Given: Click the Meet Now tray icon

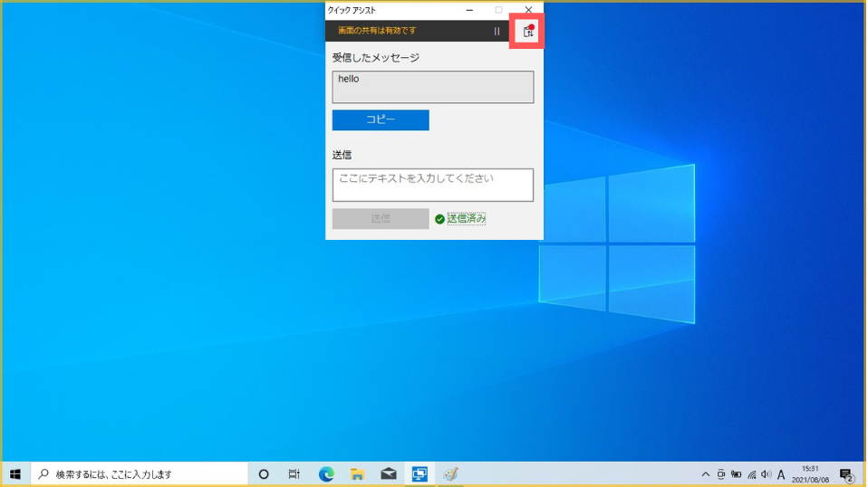Looking at the screenshot, I should (x=720, y=474).
